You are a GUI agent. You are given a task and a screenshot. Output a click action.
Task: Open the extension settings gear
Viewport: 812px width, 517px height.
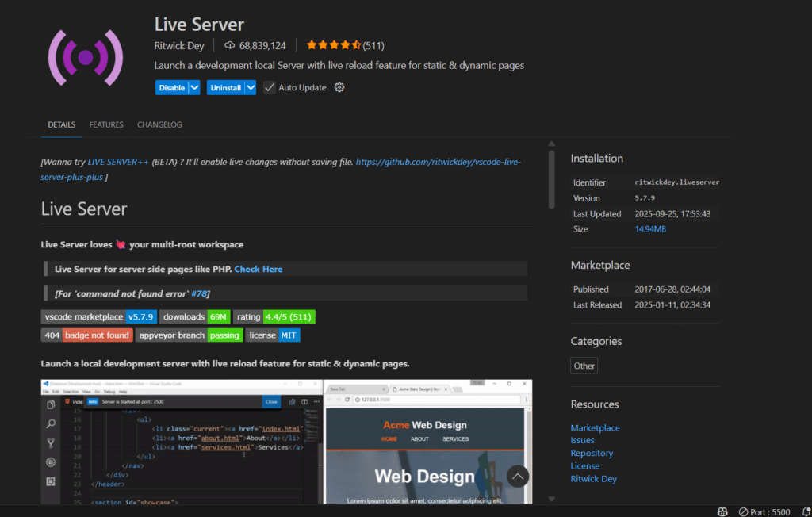(339, 87)
